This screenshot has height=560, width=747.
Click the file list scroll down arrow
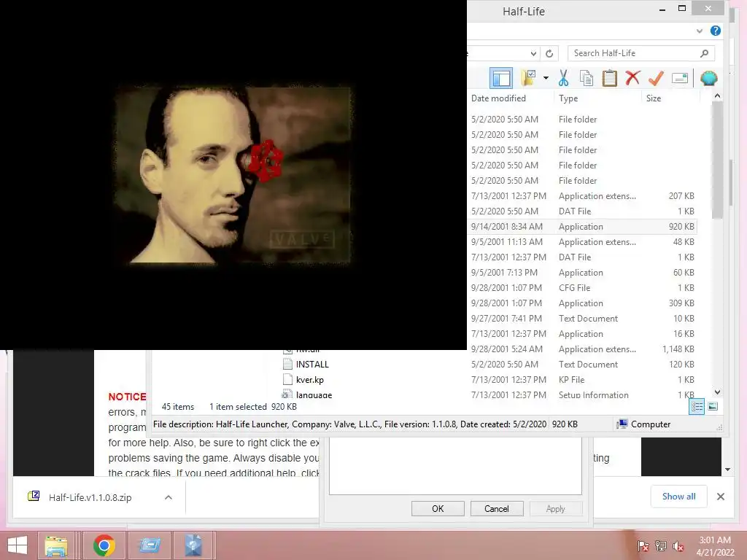(x=718, y=392)
